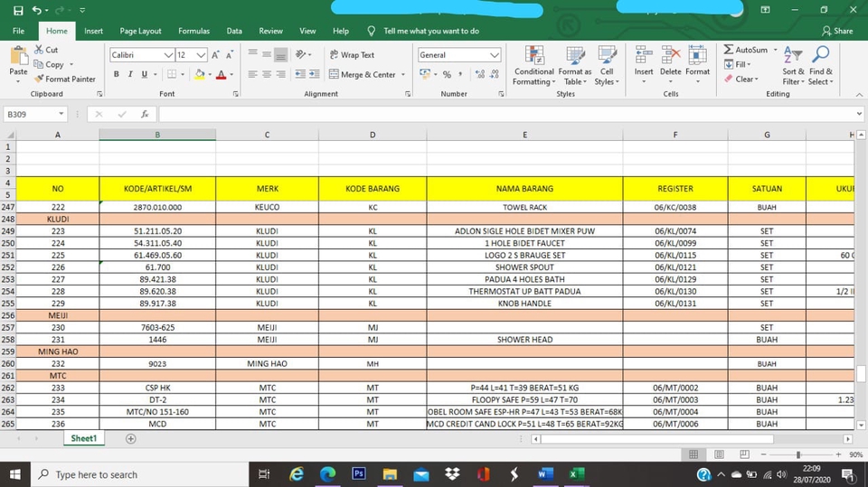Click the Decrease Indent icon

coord(300,74)
